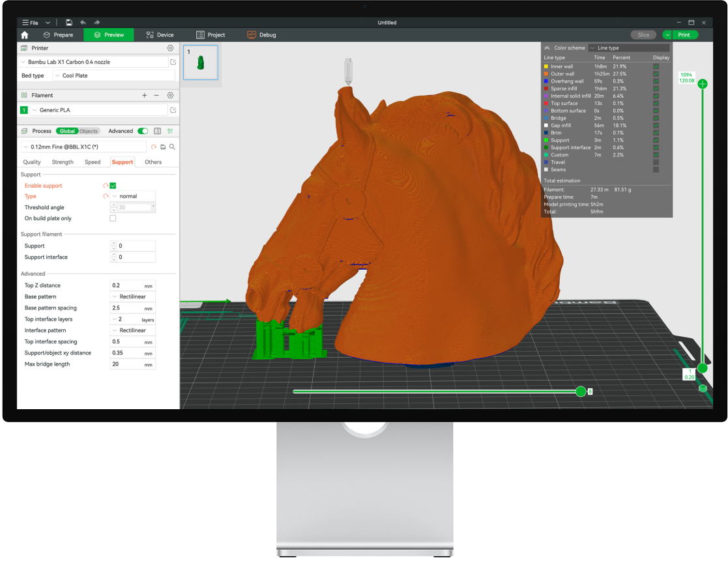Open Printer settings with the gear icon
Screen dimensions: 728x576
click(170, 48)
